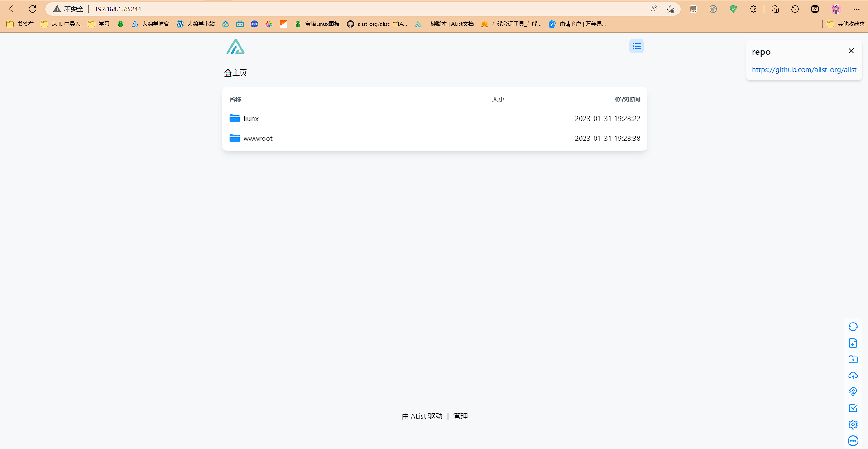The image size is (868, 449).
Task: Open browser history clock icon
Action: [x=795, y=9]
